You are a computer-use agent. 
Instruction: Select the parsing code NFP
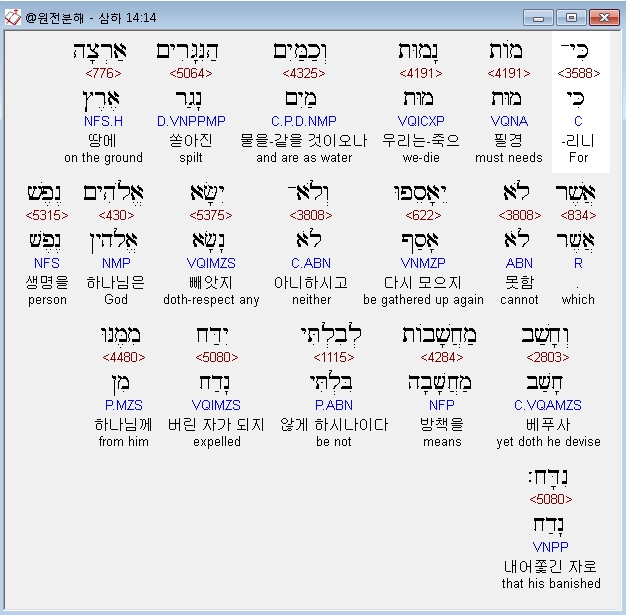click(442, 405)
